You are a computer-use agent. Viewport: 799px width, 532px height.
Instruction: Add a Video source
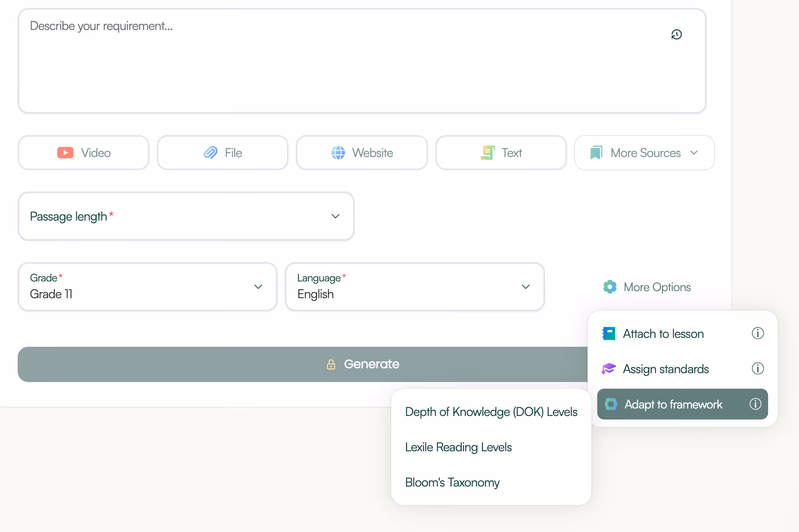tap(84, 153)
